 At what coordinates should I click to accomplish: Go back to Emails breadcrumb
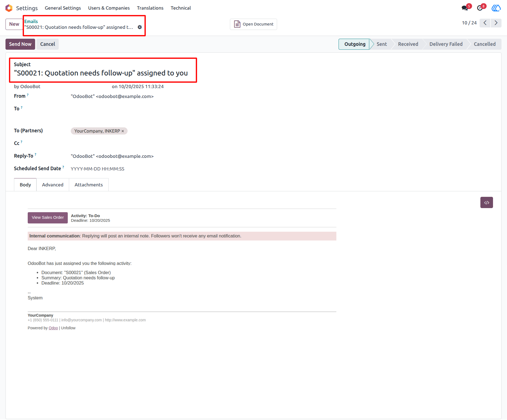[x=31, y=21]
